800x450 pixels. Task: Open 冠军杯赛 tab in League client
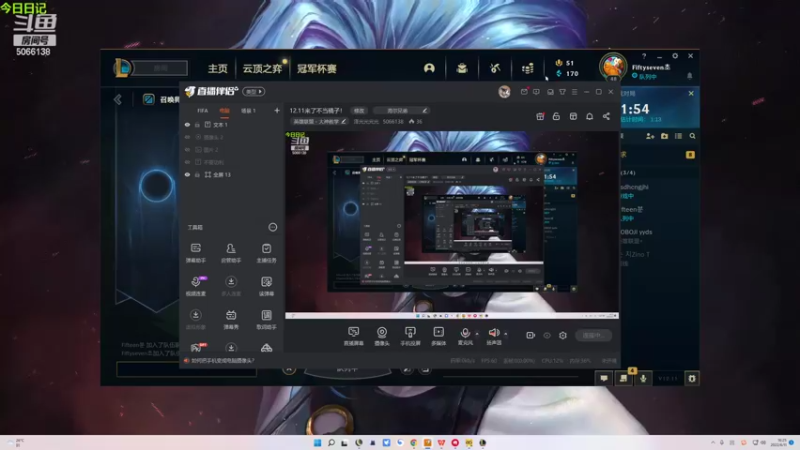[317, 68]
